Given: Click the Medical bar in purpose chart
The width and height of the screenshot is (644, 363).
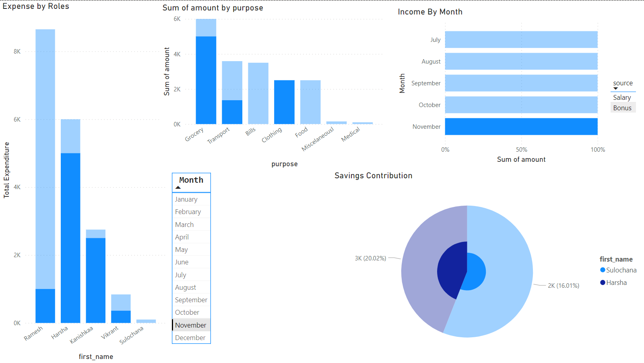Looking at the screenshot, I should click(362, 123).
